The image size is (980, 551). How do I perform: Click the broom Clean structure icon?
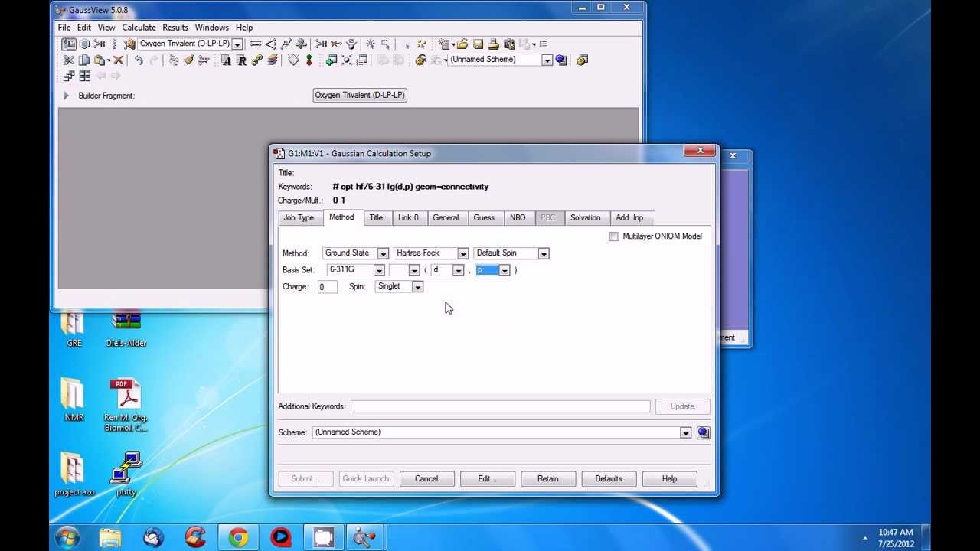tap(188, 60)
